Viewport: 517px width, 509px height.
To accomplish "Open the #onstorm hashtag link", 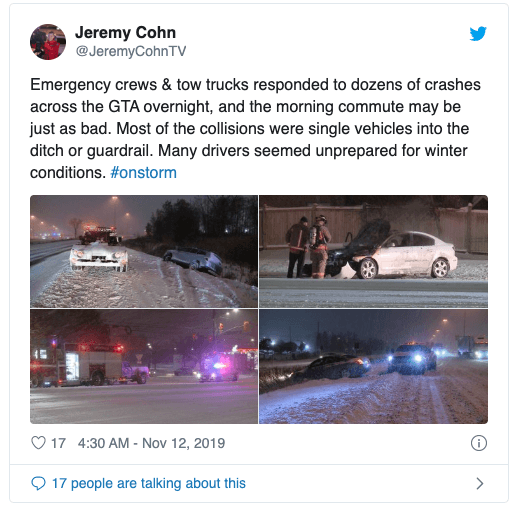I will click(x=143, y=173).
